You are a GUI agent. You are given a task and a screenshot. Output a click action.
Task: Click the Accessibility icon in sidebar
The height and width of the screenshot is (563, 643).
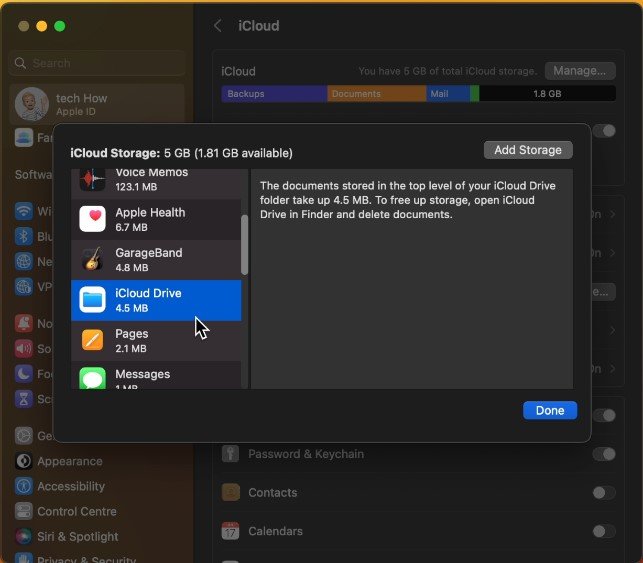[x=24, y=486]
